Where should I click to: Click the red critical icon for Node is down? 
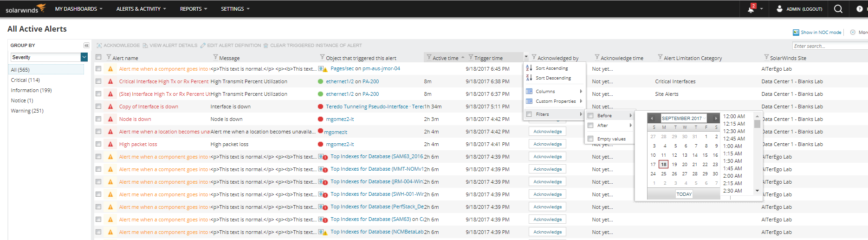pyautogui.click(x=110, y=119)
